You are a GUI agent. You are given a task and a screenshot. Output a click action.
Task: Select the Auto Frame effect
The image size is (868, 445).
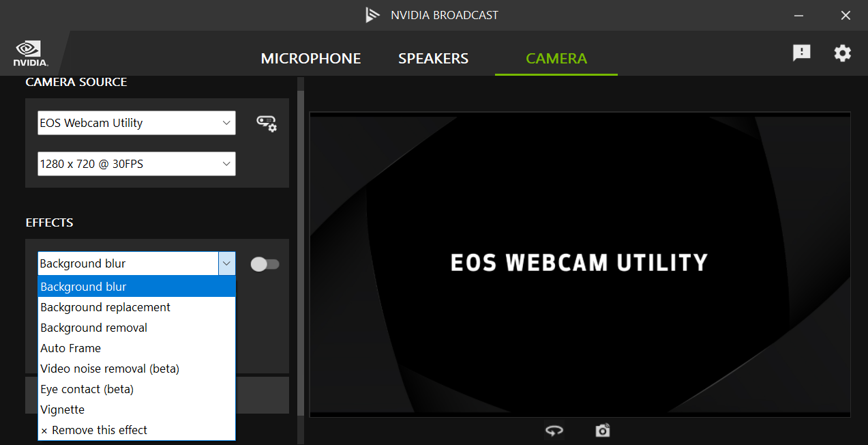click(x=136, y=348)
